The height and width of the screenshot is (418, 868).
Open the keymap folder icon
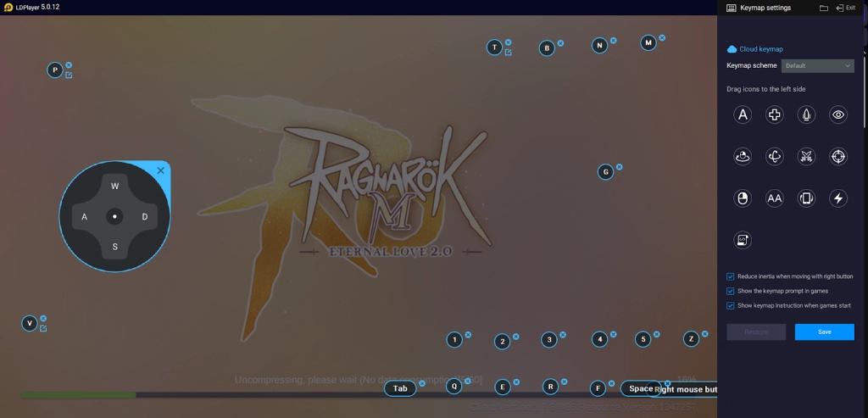pos(823,8)
